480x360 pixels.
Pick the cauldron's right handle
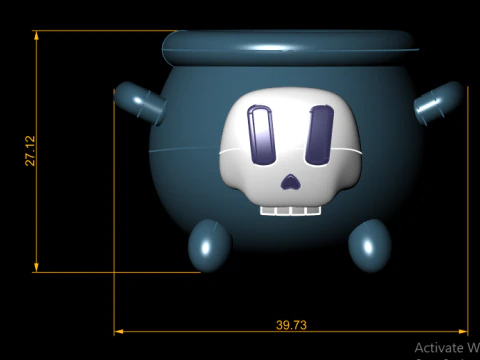(x=439, y=102)
